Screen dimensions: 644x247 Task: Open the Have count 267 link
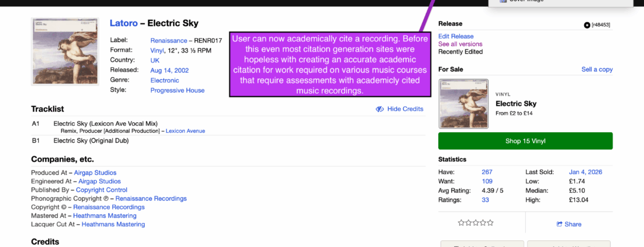487,172
